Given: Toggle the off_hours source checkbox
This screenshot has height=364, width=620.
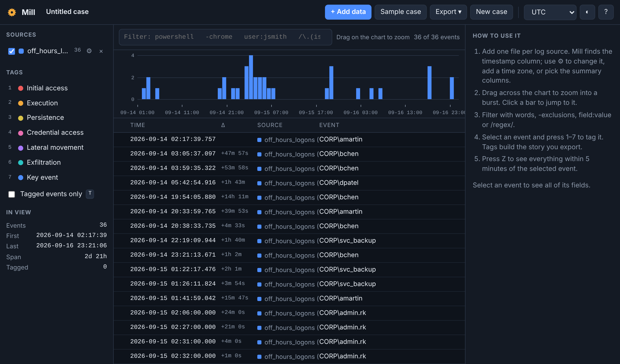Looking at the screenshot, I should pos(12,51).
